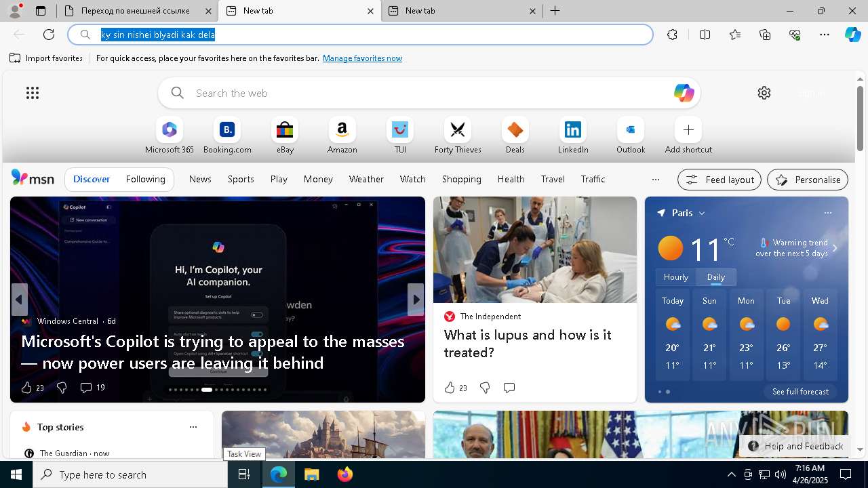Open page settings gear icon

point(764,93)
